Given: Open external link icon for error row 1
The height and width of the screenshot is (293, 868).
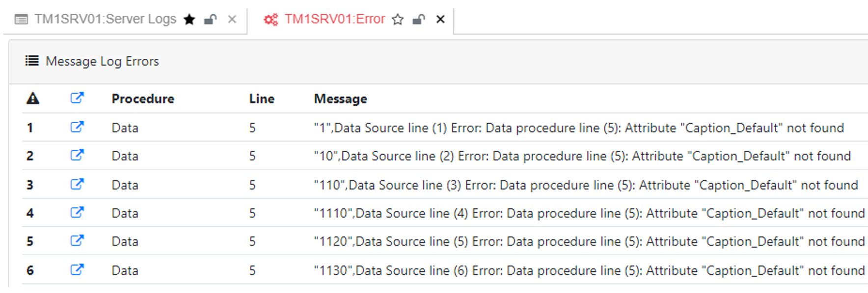Looking at the screenshot, I should coord(77,127).
